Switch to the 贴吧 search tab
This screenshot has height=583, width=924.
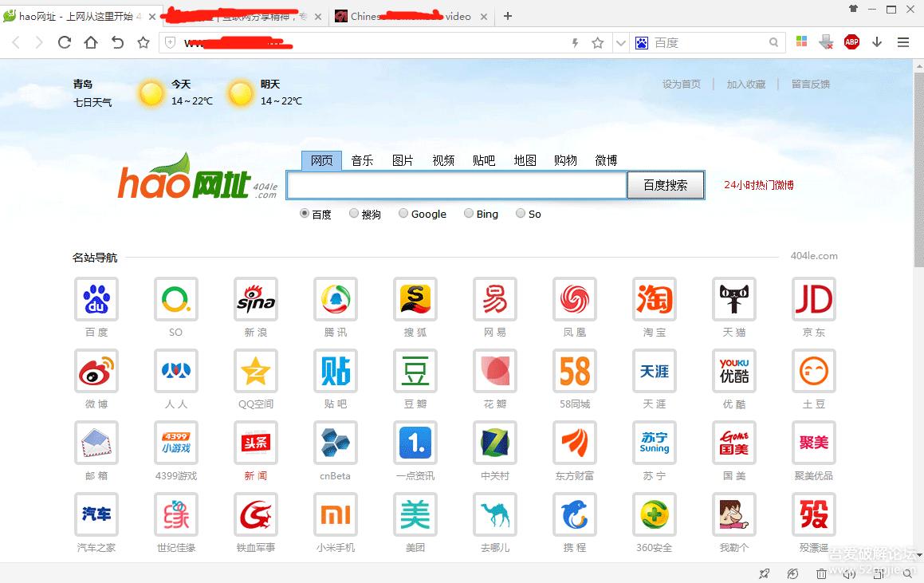(x=484, y=160)
